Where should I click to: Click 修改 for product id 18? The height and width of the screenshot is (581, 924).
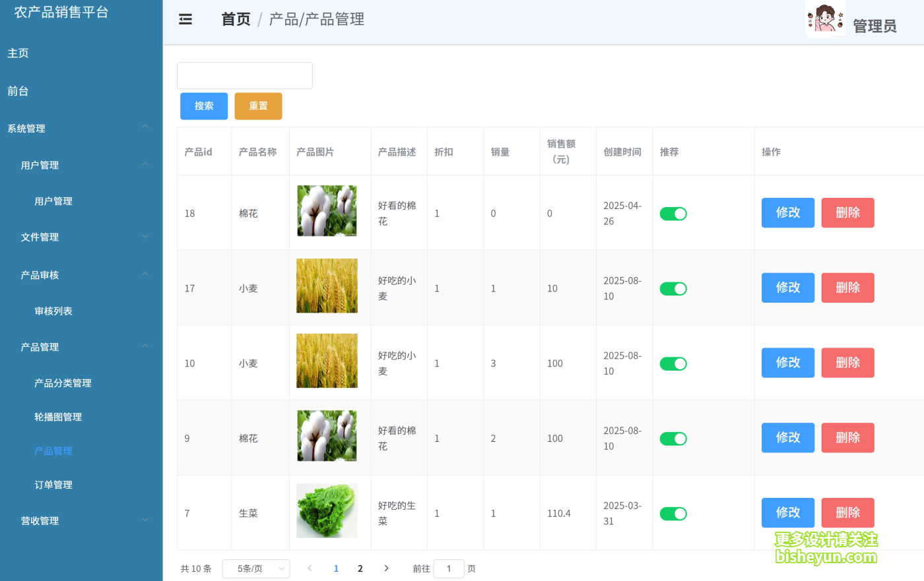[x=787, y=213]
